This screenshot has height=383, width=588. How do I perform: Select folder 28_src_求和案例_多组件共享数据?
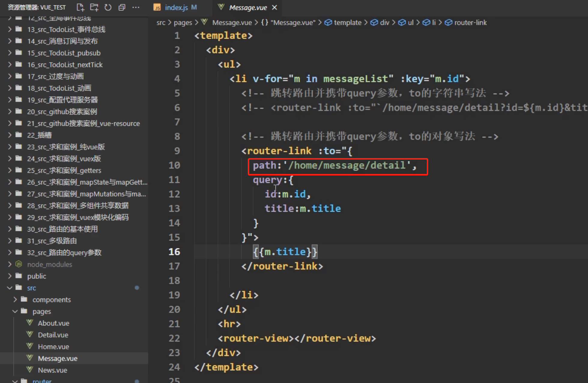point(78,205)
